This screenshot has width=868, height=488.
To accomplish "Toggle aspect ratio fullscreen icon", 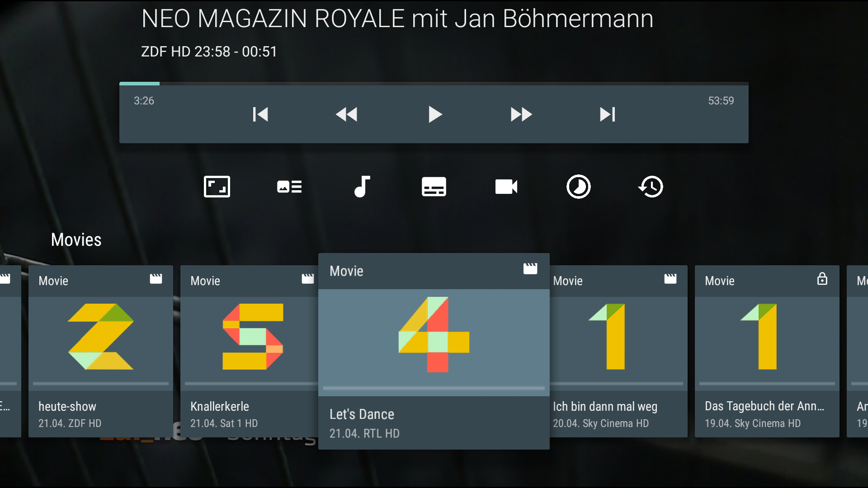I will [x=217, y=187].
